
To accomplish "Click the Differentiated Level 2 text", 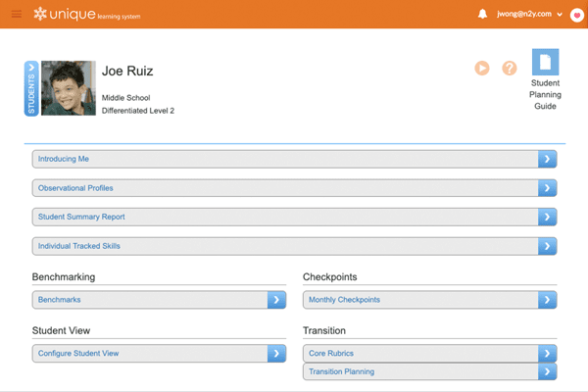I will pos(138,111).
